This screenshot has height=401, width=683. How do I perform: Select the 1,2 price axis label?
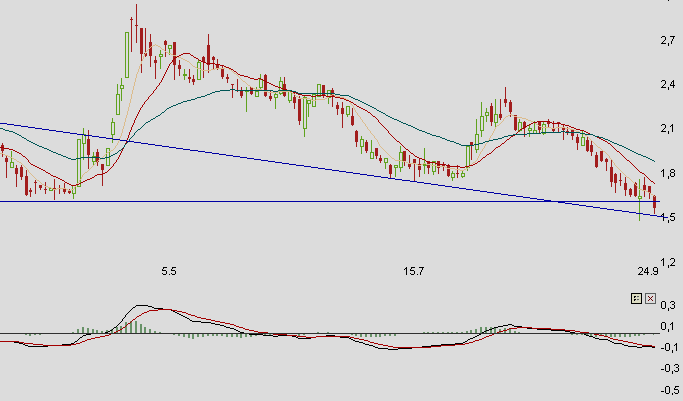[668, 261]
